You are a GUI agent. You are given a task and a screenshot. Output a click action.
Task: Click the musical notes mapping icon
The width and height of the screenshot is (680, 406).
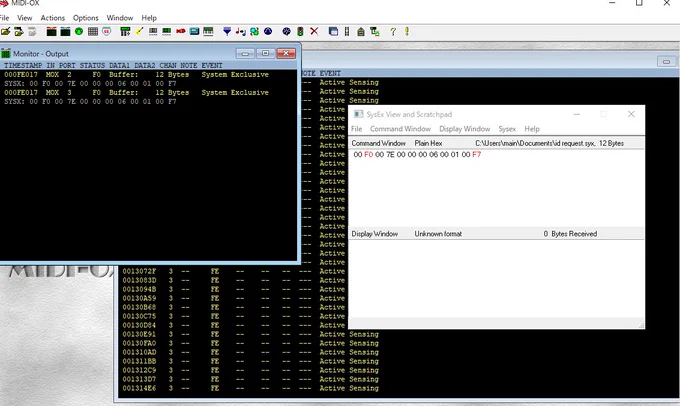click(241, 31)
